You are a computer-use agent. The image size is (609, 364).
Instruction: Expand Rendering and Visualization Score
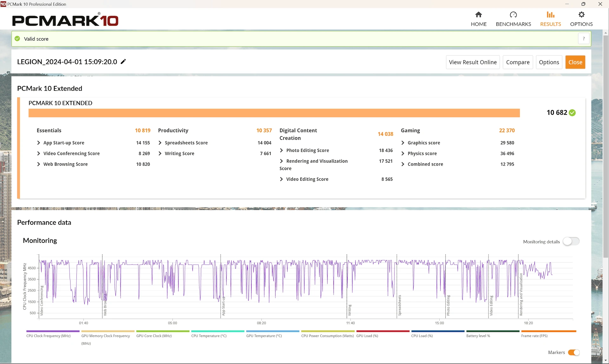281,161
